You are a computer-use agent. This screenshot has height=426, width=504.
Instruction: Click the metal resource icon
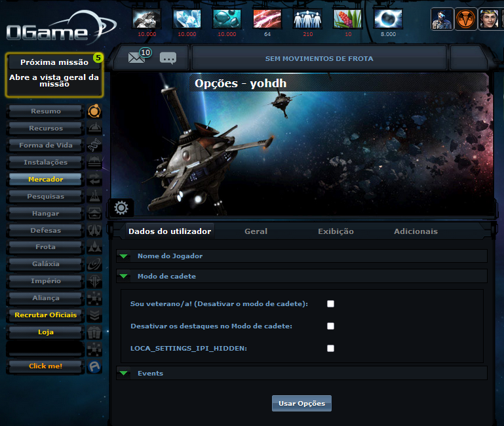pos(146,19)
